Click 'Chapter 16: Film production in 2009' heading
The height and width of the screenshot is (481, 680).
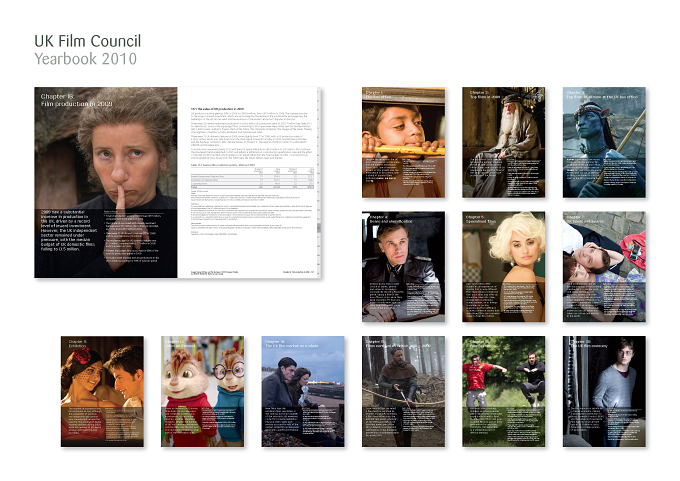pos(76,100)
